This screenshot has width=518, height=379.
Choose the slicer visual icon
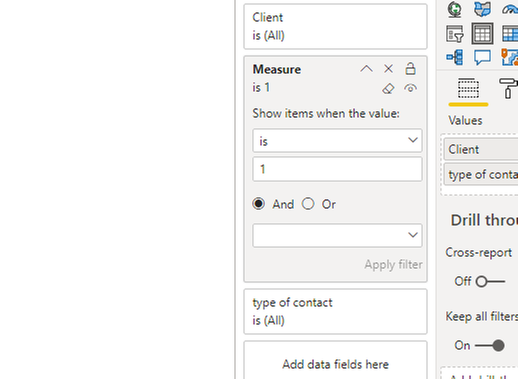pyautogui.click(x=455, y=34)
